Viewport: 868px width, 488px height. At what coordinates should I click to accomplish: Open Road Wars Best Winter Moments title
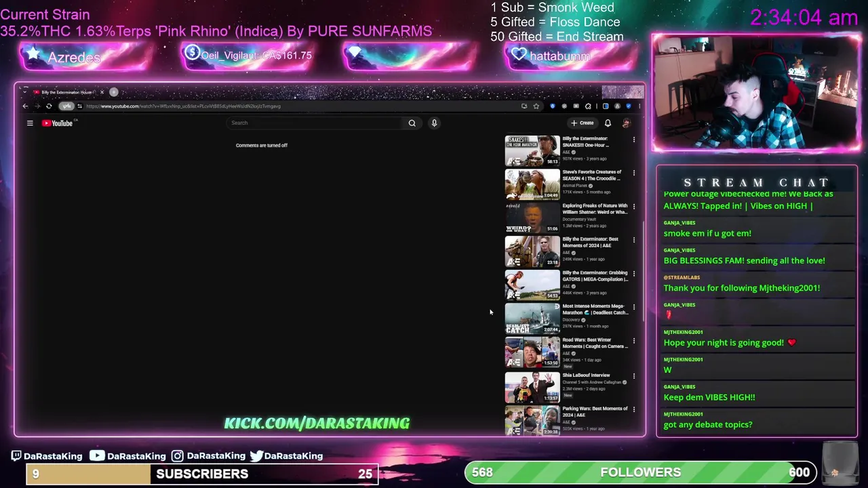pos(595,343)
